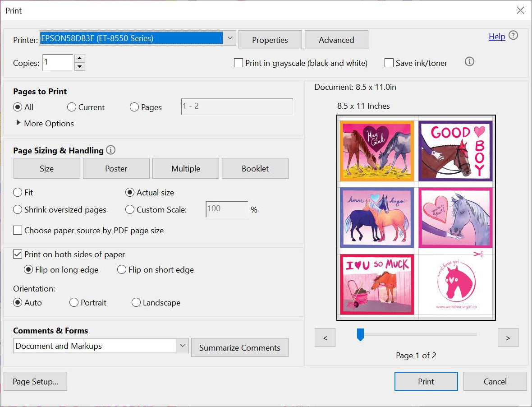Click the Print button
Image resolution: width=532 pixels, height=407 pixels.
426,381
